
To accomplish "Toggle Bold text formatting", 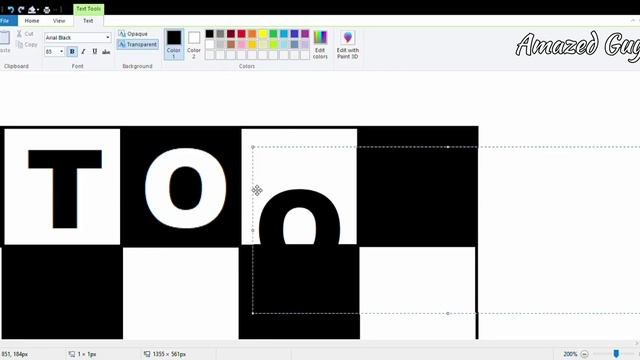I will [72, 52].
